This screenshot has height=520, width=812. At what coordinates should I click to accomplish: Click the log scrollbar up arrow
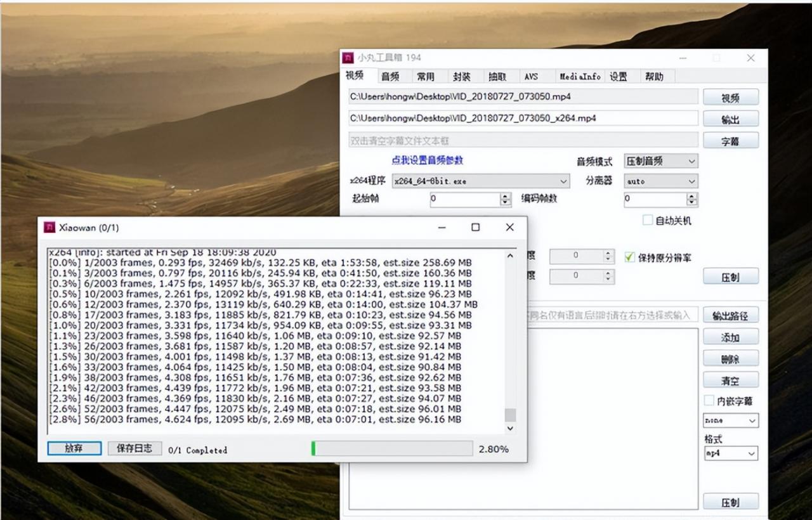coord(510,256)
